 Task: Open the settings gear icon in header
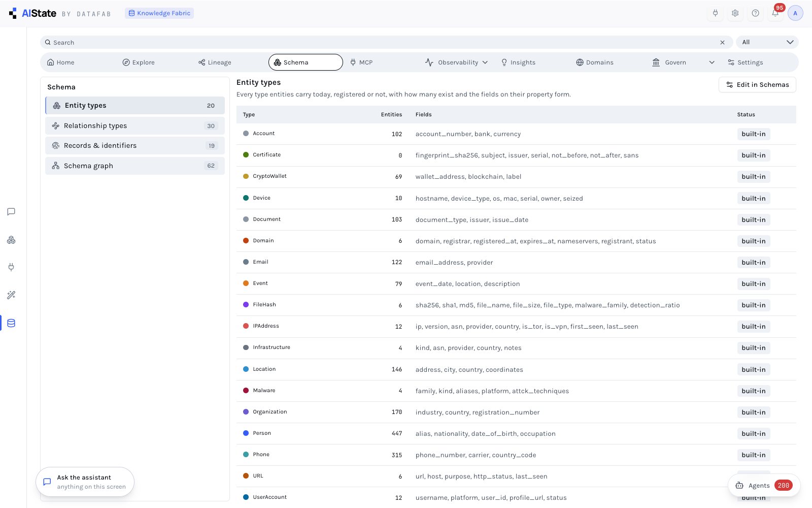click(735, 13)
